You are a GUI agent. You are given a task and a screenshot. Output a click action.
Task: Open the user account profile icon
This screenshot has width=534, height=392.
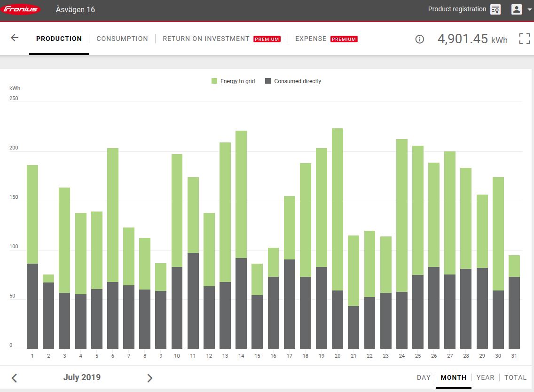pos(517,9)
